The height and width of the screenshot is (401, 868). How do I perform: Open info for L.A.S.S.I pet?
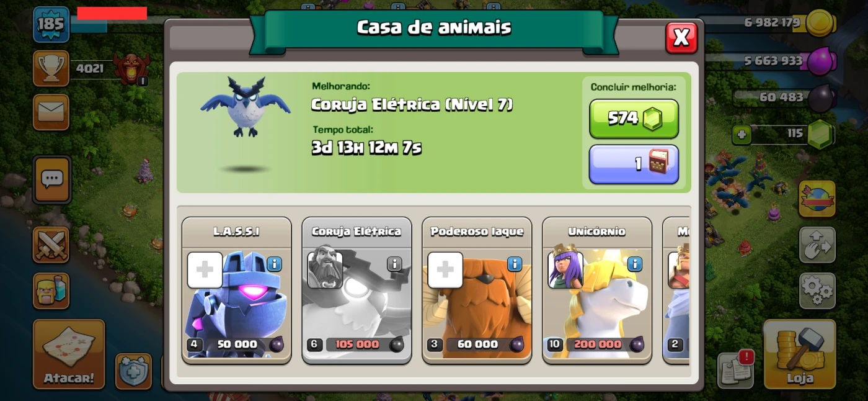[274, 264]
